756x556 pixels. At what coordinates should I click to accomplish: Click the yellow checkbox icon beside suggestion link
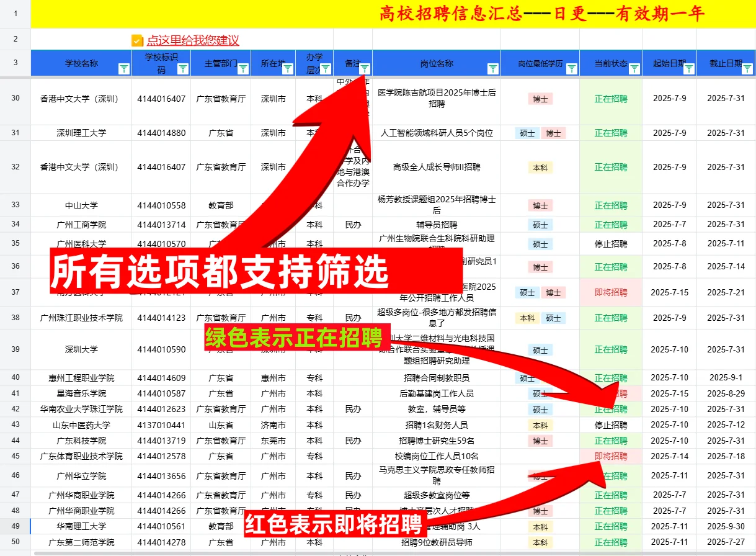point(137,40)
